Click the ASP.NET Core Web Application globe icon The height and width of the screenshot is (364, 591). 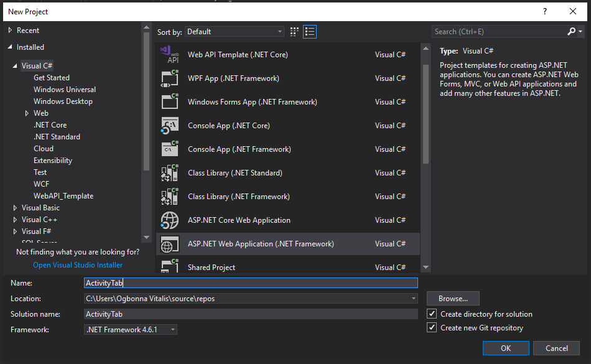tap(170, 220)
